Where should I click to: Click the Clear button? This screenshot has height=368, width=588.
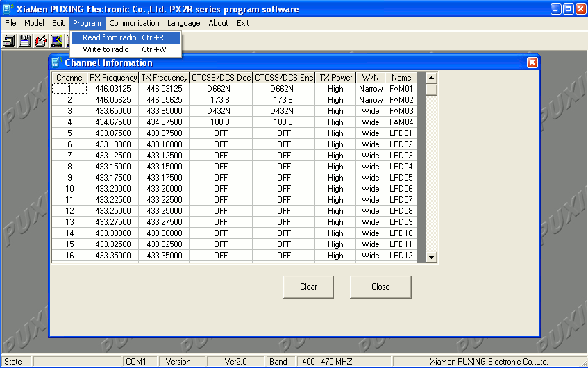[x=308, y=287]
